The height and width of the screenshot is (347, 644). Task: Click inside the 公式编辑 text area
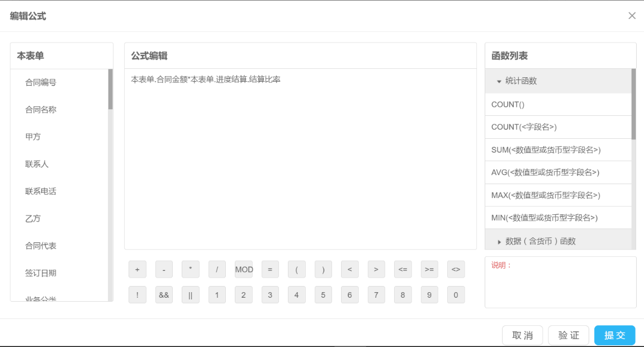coord(300,162)
